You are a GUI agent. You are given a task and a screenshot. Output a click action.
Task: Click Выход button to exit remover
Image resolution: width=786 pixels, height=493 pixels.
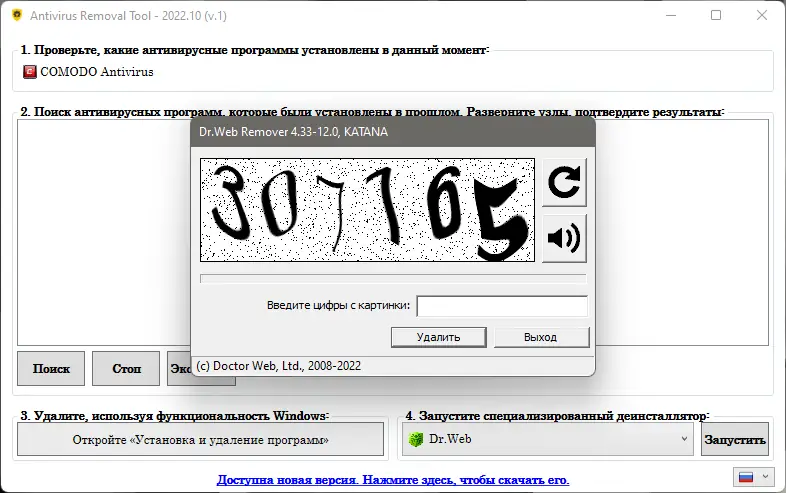[x=541, y=337]
